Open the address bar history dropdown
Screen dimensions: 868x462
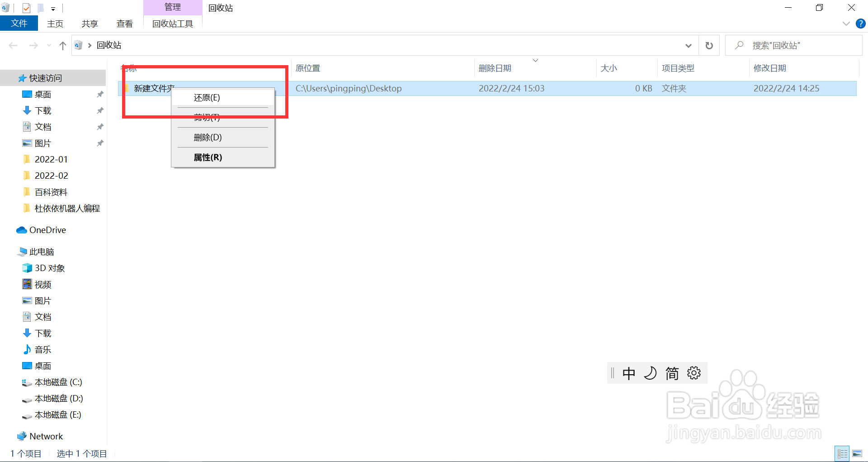point(688,45)
